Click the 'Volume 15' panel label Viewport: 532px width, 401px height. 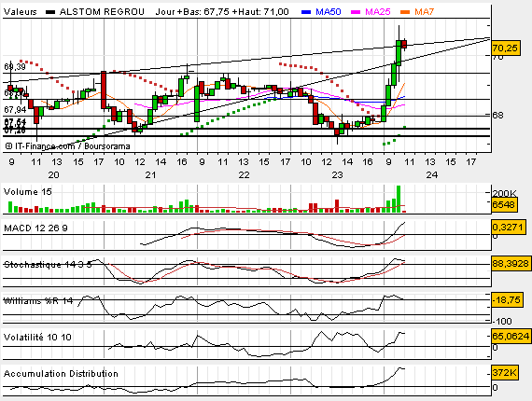(28, 192)
